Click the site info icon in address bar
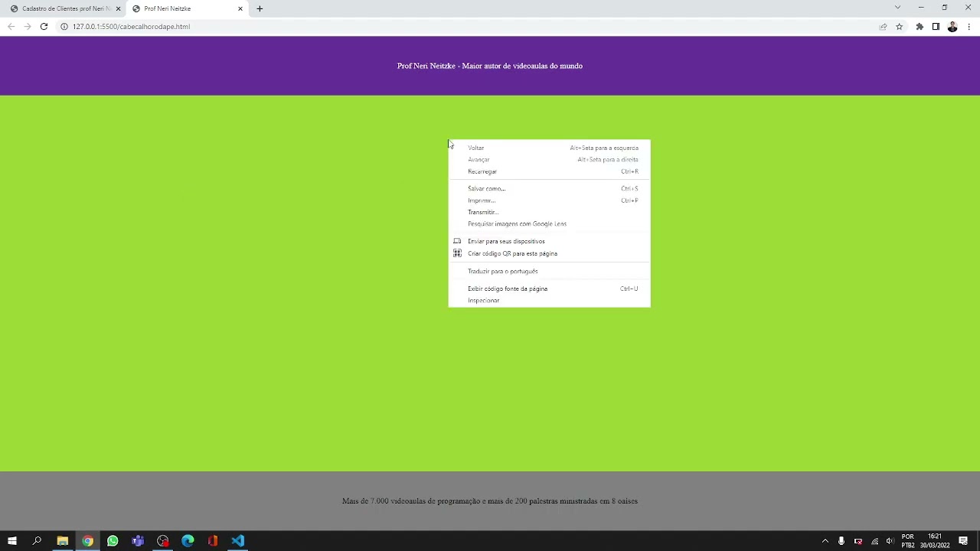Viewport: 980px width, 551px height. pyautogui.click(x=64, y=26)
